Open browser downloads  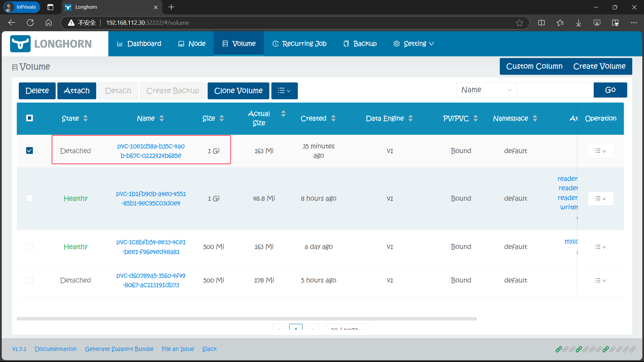[579, 23]
